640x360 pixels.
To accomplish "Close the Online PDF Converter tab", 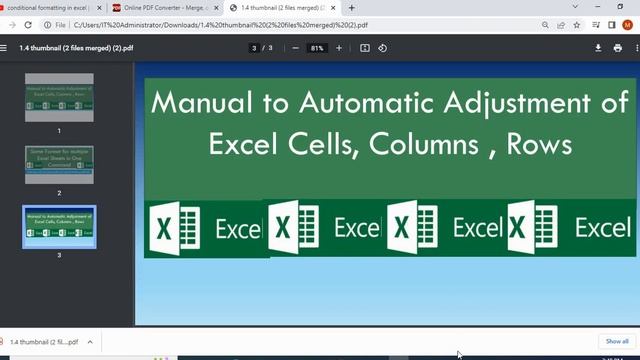I will (216, 8).
